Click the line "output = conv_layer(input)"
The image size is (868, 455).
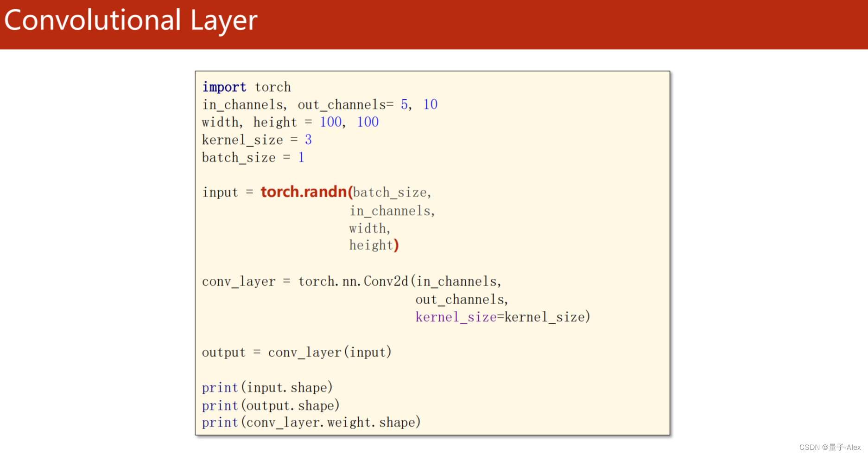coord(297,352)
